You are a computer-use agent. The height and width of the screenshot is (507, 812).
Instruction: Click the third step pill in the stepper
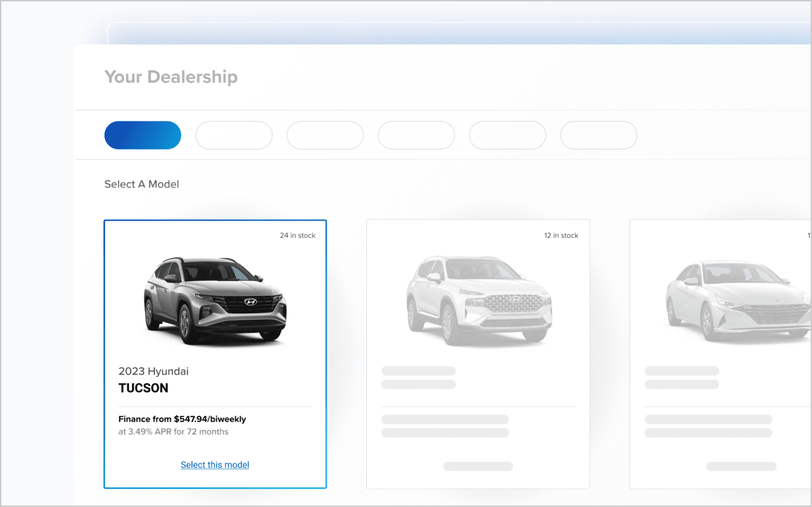pos(325,135)
